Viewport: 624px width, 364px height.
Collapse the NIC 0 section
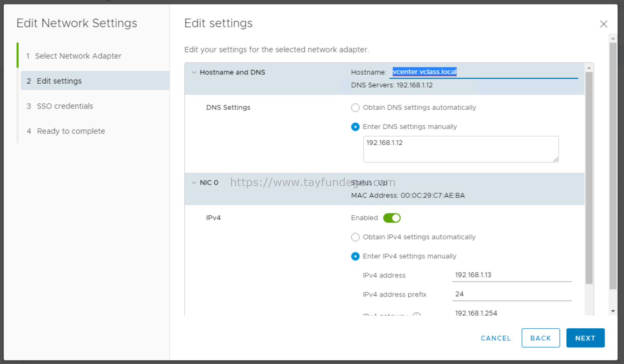coord(194,182)
